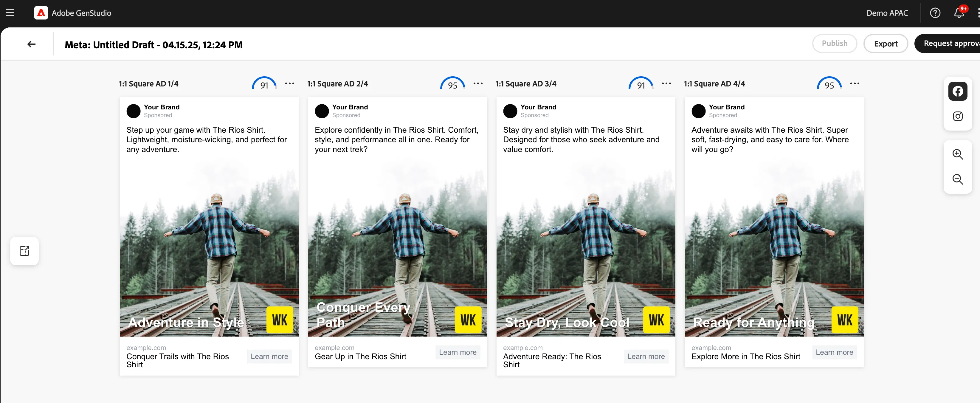Click headline 'Adventure Ready: The Rios Shirt'

coord(552,360)
